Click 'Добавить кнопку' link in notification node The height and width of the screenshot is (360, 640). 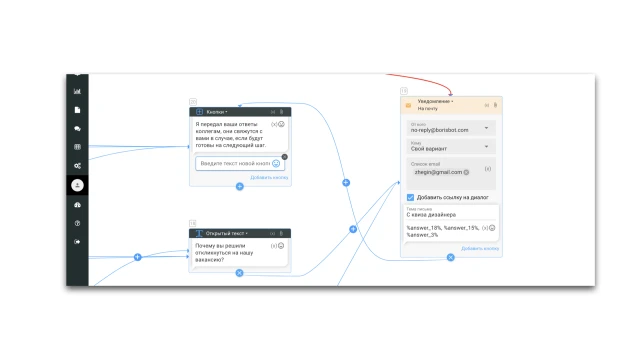click(480, 249)
